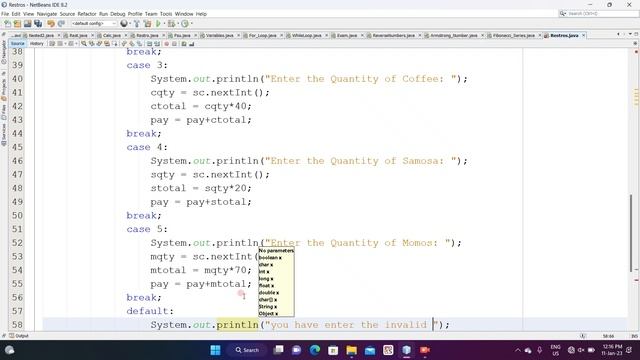Open the Output panel tab
Image resolution: width=640 pixels, height=360 pixels.
click(19, 336)
